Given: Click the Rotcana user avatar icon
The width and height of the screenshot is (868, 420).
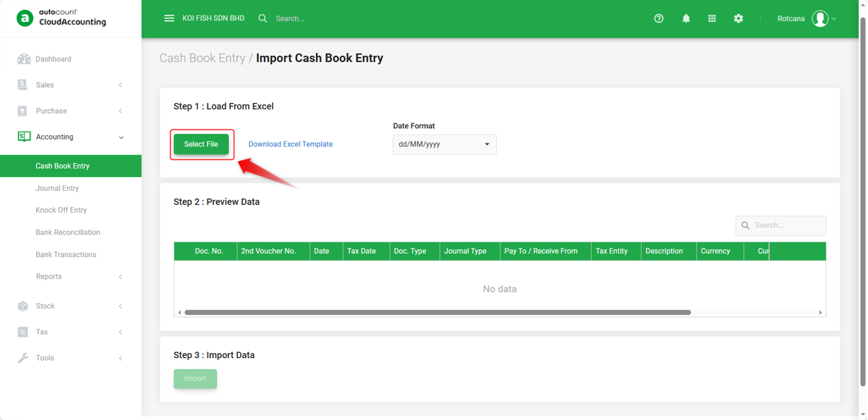Looking at the screenshot, I should point(820,19).
